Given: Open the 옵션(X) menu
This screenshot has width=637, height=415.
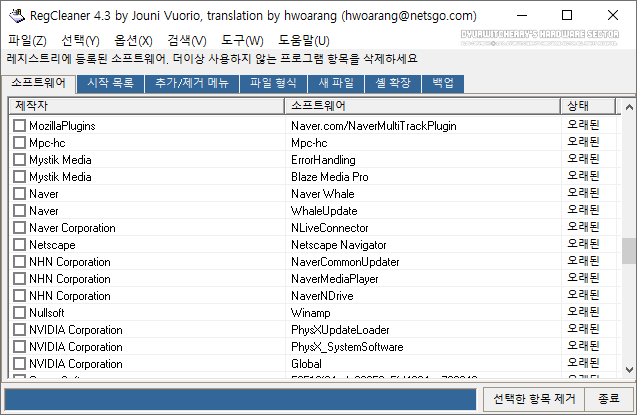Looking at the screenshot, I should [133, 41].
